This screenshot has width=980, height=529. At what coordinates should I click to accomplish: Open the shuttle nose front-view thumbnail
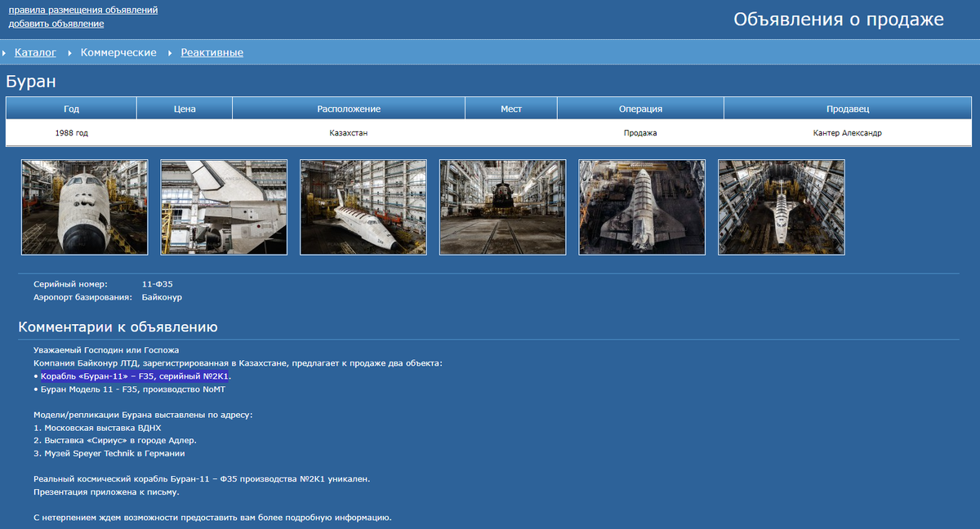coord(85,207)
